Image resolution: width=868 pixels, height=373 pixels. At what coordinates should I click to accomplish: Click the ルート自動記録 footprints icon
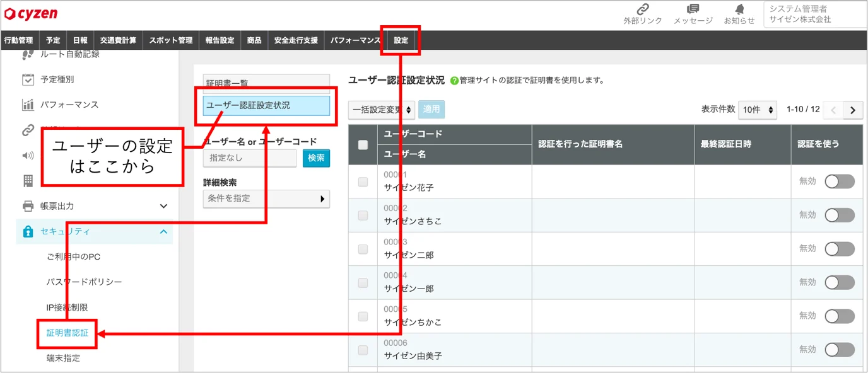28,55
